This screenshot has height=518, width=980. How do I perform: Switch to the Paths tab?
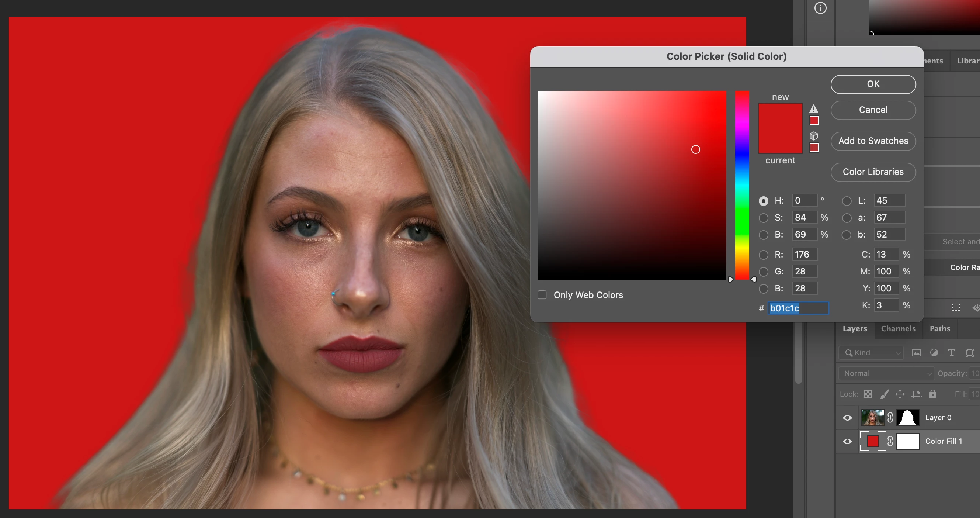tap(940, 328)
